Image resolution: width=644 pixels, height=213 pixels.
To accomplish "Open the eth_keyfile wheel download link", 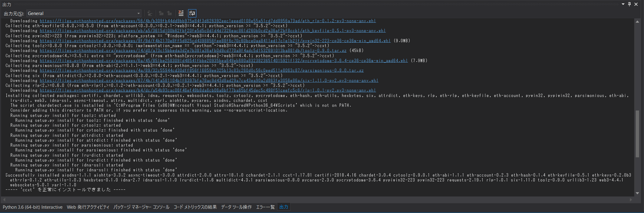I will 211,30.
